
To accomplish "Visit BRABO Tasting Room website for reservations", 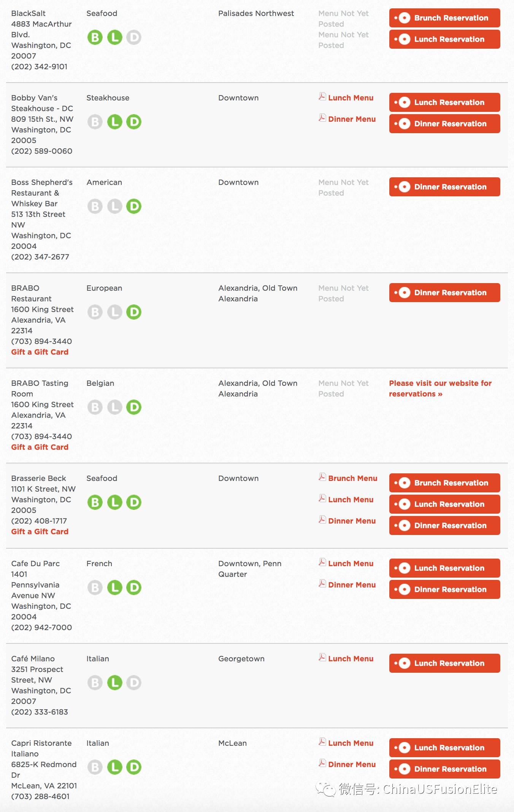I will tap(440, 388).
